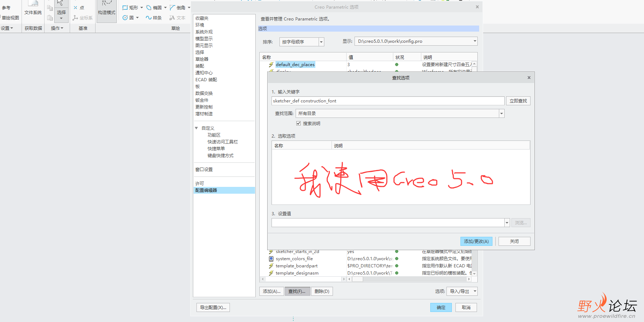644x322 pixels.
Task: Select the 椭圆 ellipse sketch tool icon
Action: point(149,8)
